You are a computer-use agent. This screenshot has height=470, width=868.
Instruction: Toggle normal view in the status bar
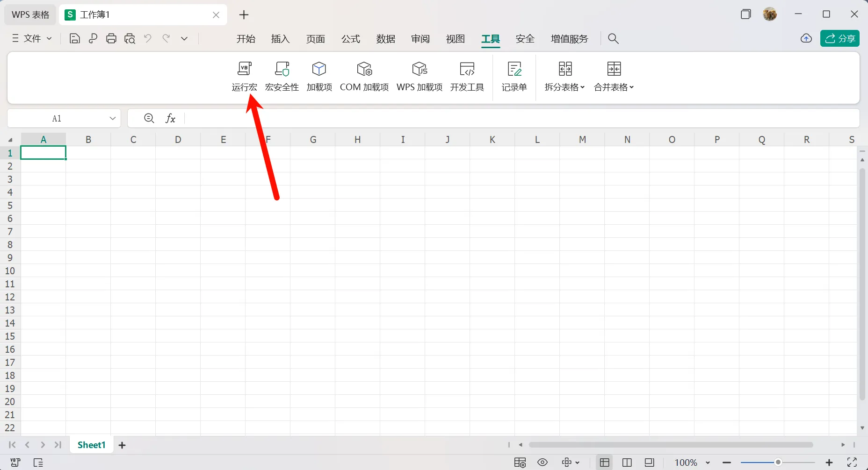[x=604, y=463]
